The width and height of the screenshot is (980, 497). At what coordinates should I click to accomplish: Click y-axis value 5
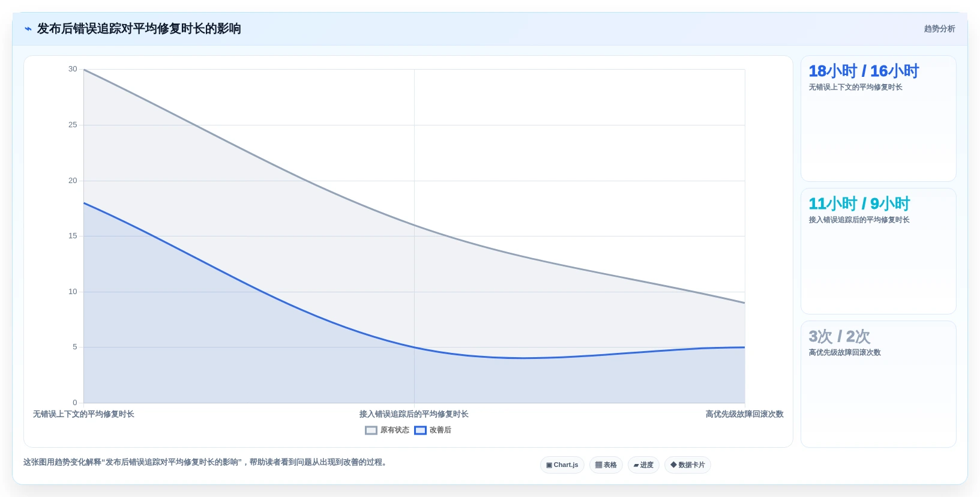(x=75, y=347)
